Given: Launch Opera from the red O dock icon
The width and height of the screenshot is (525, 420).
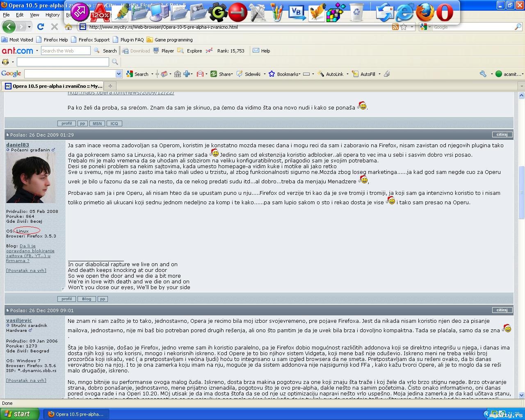Looking at the screenshot, I should click(x=445, y=12).
